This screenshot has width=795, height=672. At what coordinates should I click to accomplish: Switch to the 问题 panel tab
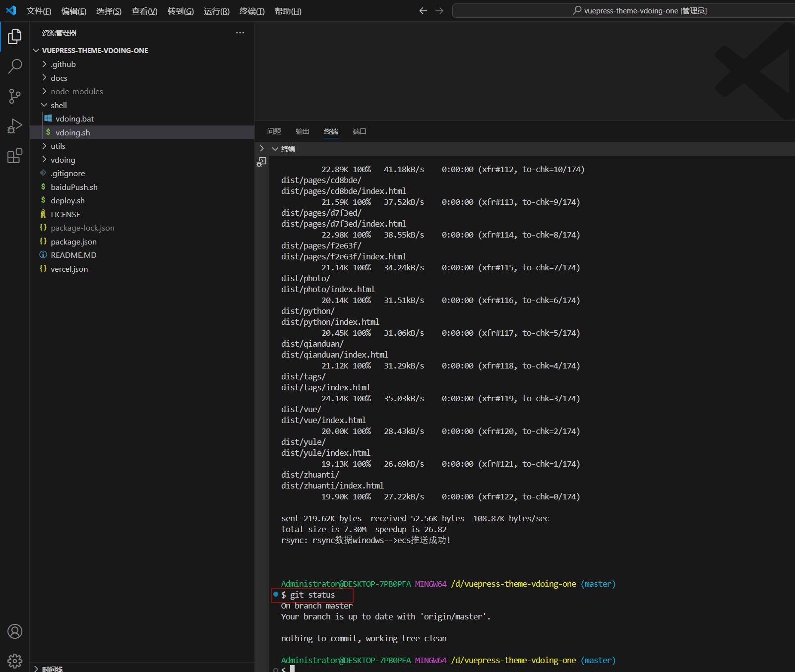coord(274,131)
